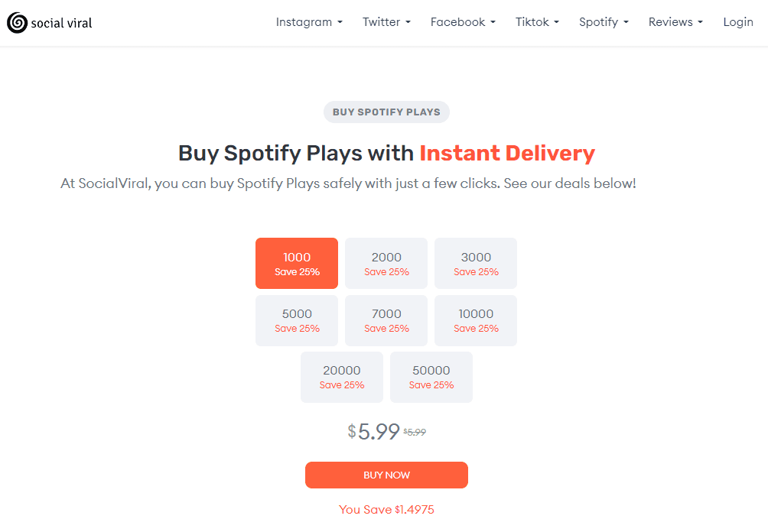Viewport: 768px width, 532px height.
Task: Pick the 5000 plays package
Action: coord(297,320)
